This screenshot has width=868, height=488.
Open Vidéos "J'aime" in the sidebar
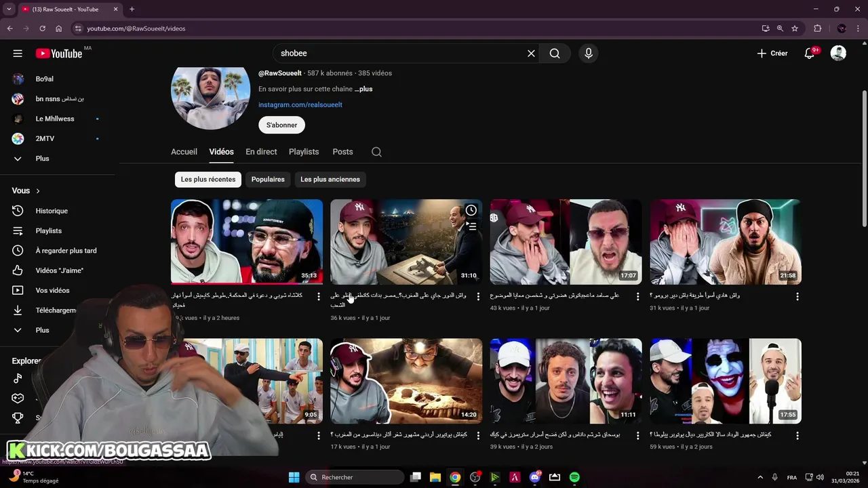58,270
